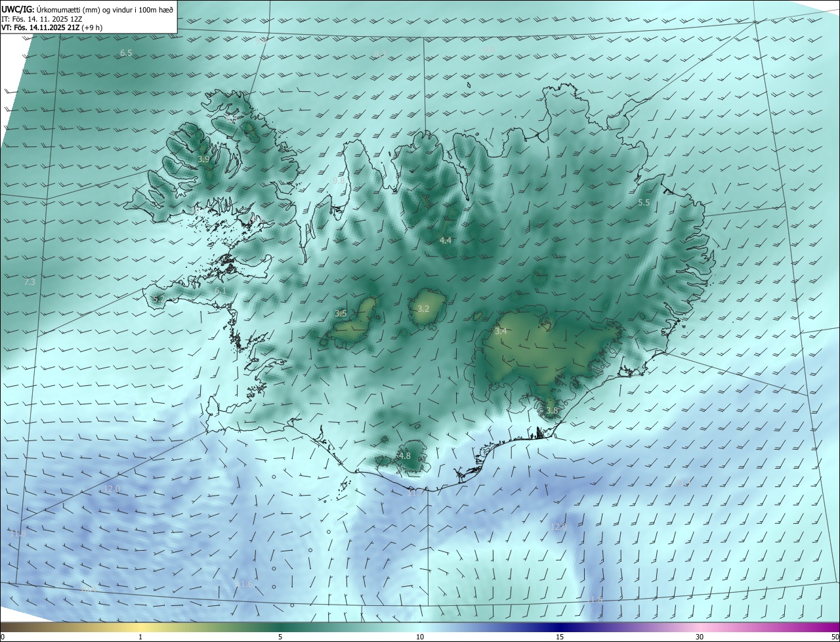The image size is (840, 642).
Task: Click the color scale label 50
Action: click(835, 637)
